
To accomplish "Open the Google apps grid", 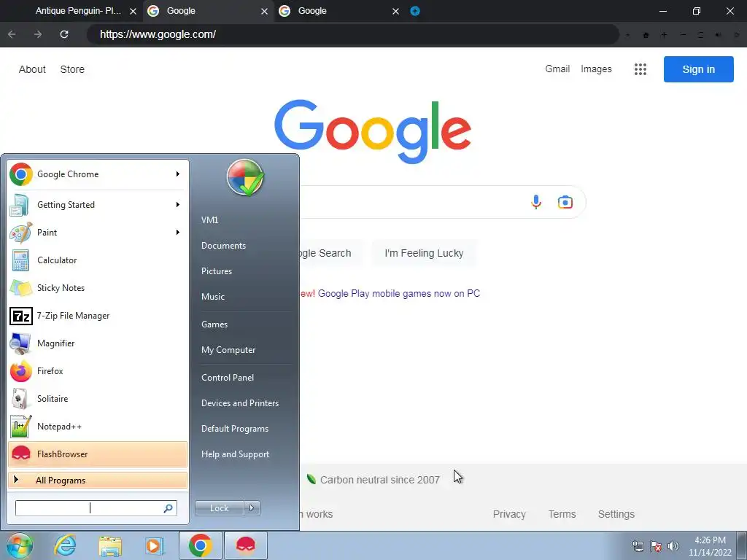I will coord(640,69).
